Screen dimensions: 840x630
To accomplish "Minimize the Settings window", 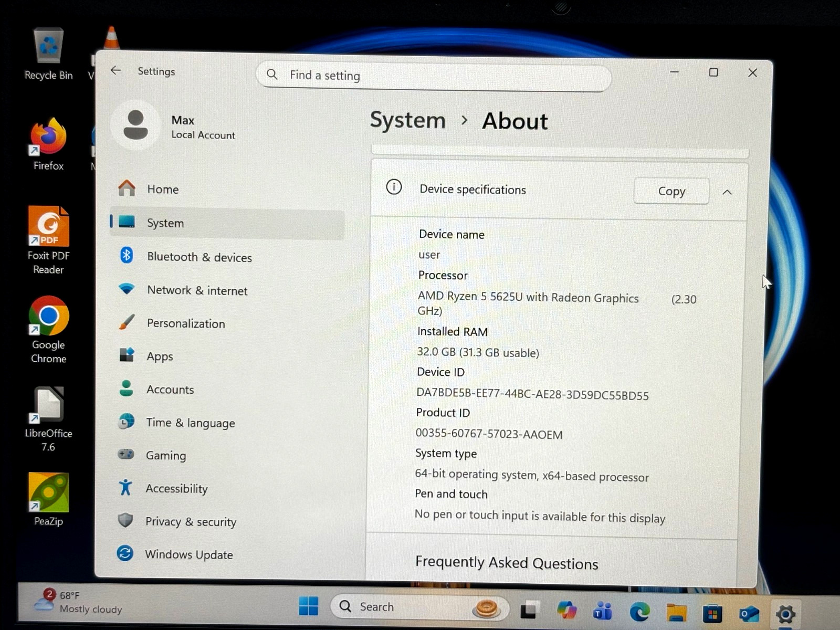I will [675, 71].
